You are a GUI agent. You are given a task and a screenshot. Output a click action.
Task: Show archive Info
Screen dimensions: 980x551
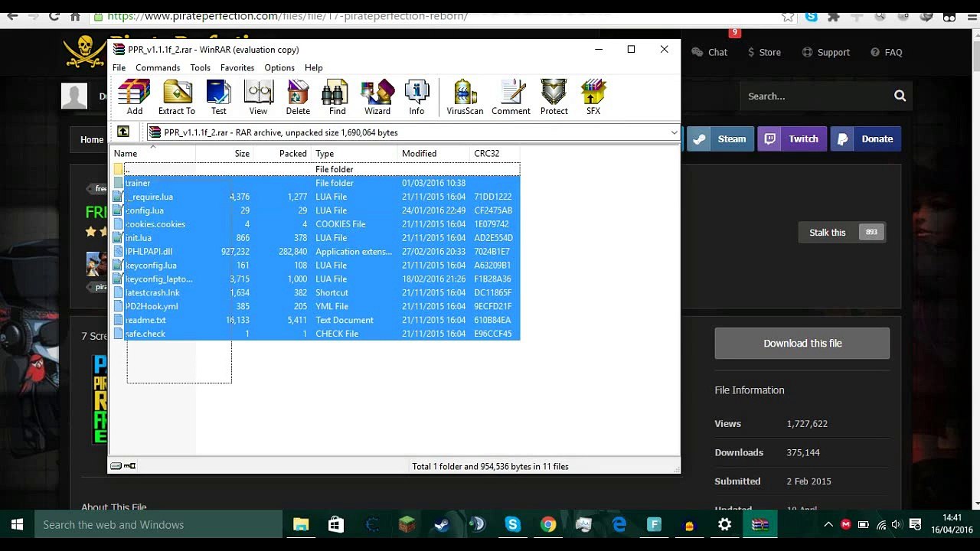(416, 97)
